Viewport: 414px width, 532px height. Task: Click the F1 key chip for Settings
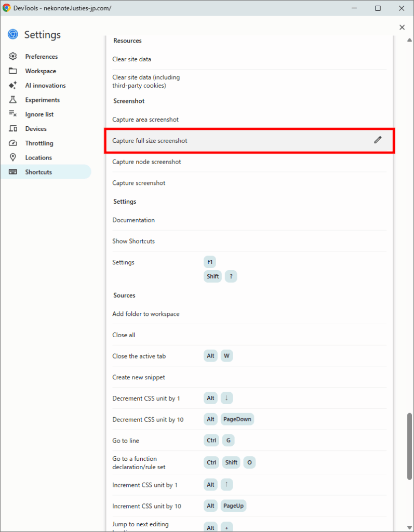pos(210,262)
